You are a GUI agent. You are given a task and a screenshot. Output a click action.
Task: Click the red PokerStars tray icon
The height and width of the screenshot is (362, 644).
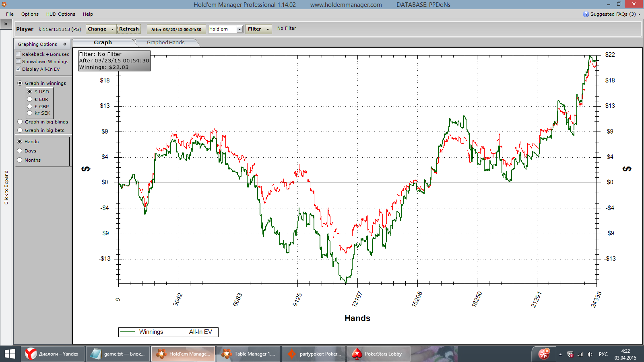click(x=544, y=354)
